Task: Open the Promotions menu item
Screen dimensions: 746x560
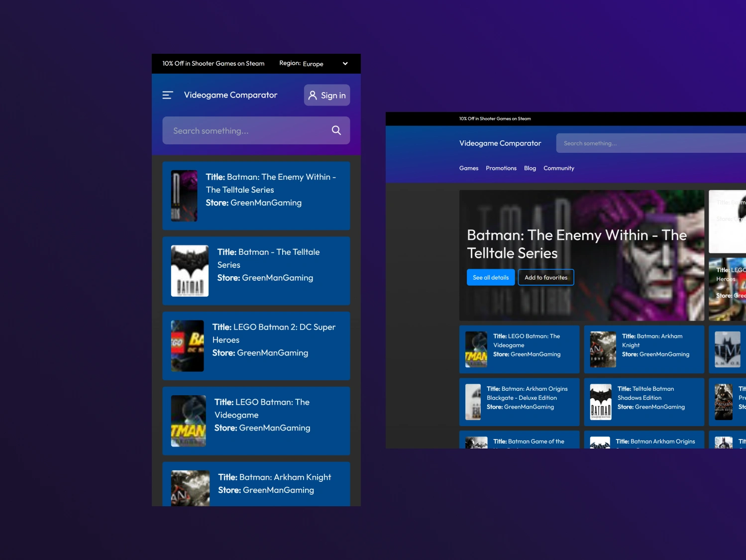Action: point(501,168)
